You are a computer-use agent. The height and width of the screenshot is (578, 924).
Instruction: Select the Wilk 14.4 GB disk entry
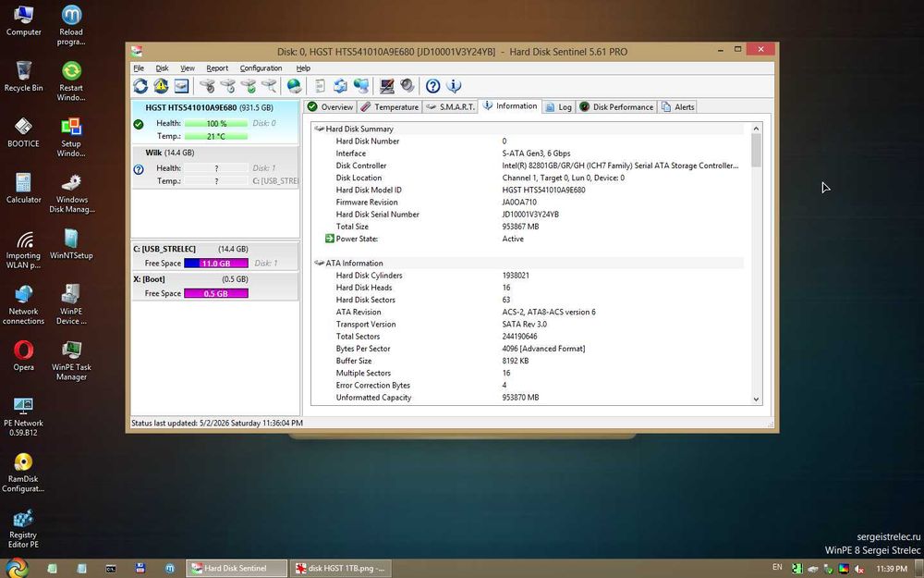tap(215, 167)
